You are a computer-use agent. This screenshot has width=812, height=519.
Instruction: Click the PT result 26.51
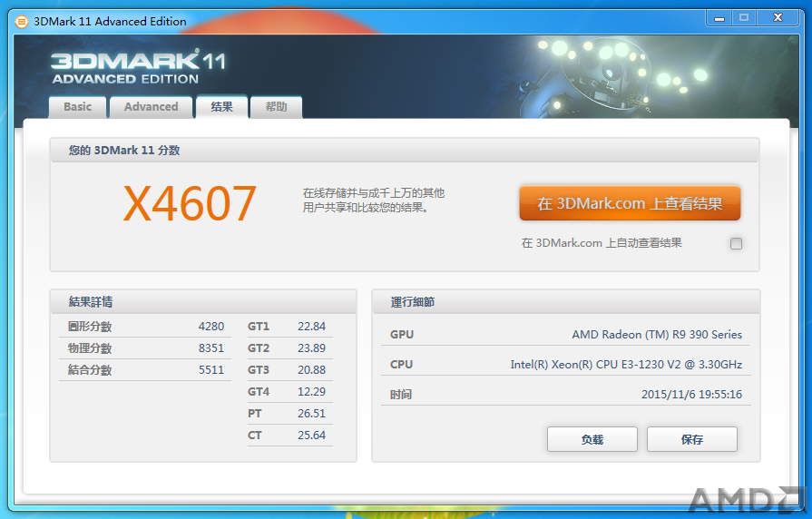(x=311, y=414)
